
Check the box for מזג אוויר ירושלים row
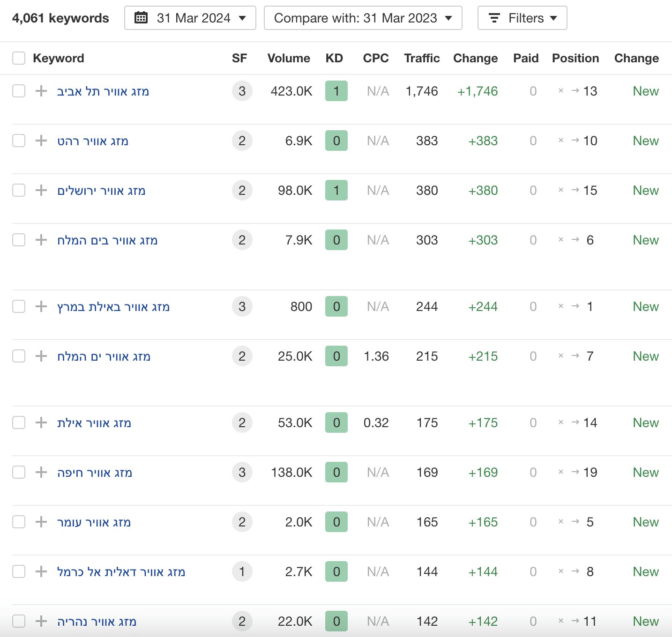(x=19, y=190)
